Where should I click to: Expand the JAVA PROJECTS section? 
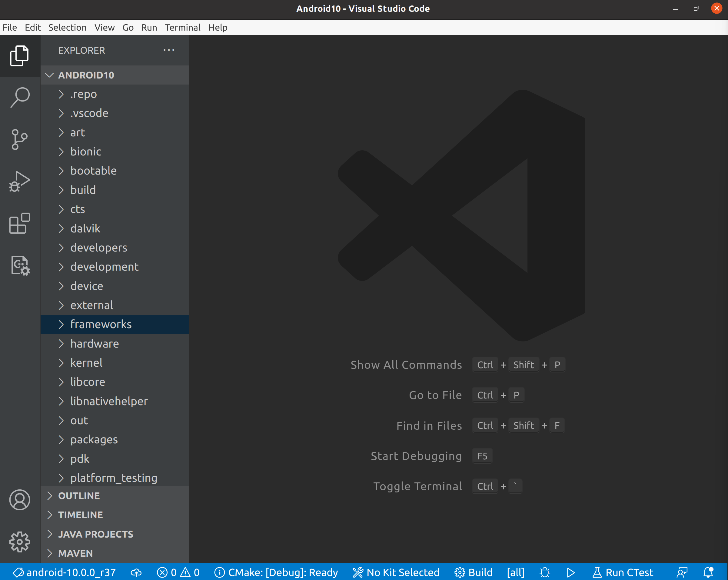[95, 534]
